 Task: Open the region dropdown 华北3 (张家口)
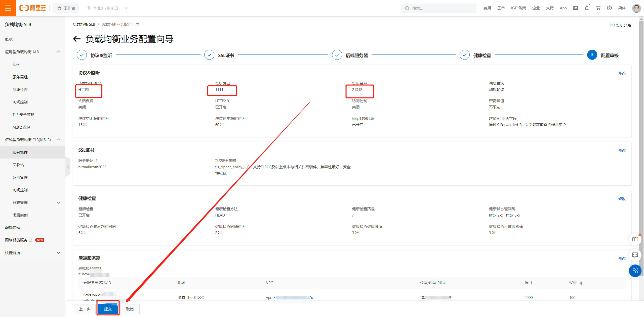[107, 8]
